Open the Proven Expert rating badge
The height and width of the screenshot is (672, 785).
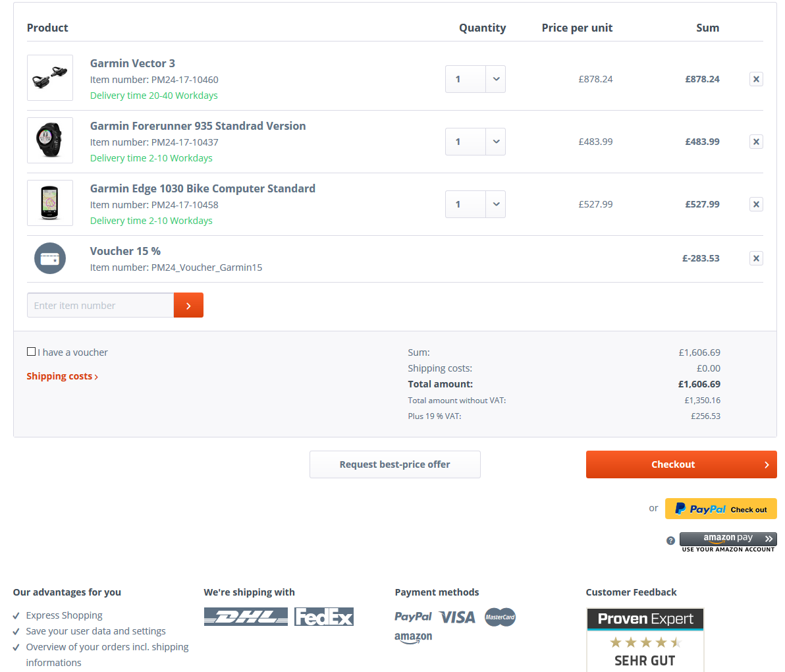pos(645,639)
